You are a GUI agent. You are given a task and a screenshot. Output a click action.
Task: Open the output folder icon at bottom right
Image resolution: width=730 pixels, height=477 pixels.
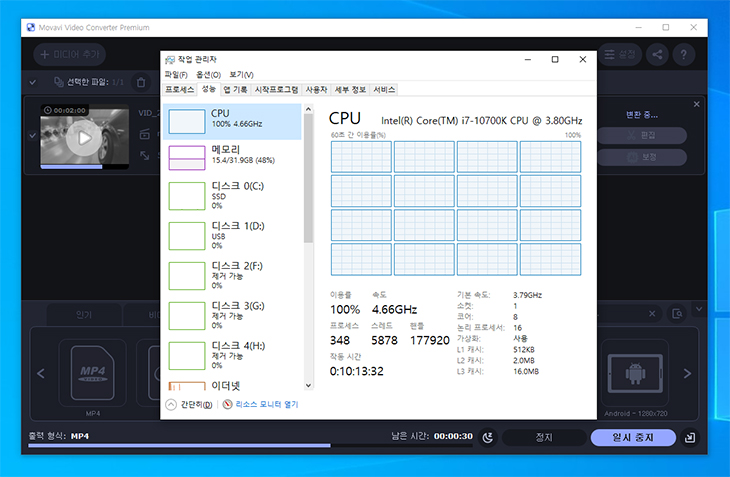click(x=689, y=437)
